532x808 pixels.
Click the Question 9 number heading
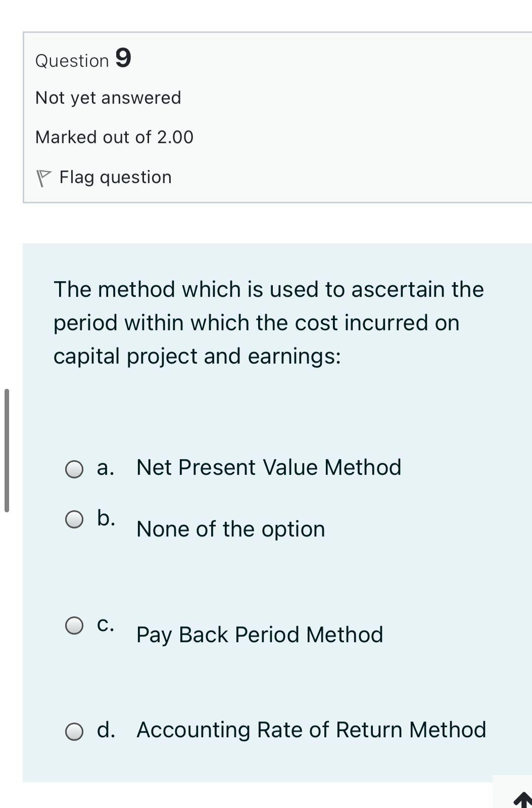[x=82, y=60]
